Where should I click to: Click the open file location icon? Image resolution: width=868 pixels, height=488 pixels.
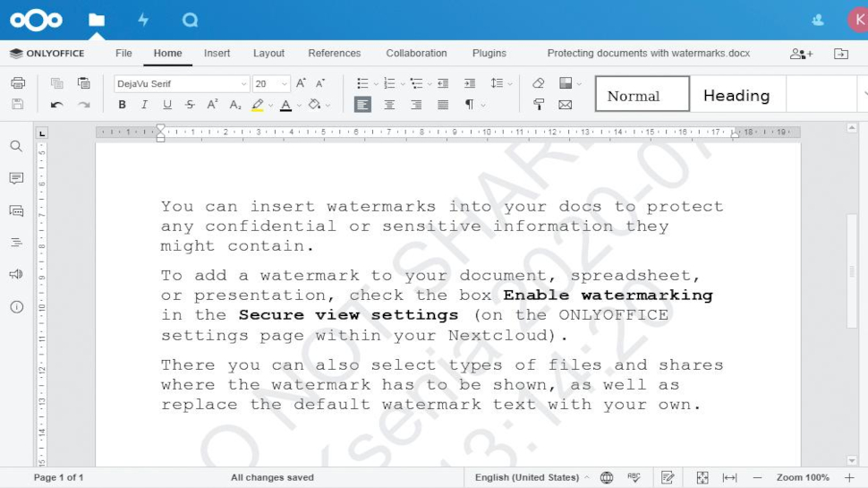(841, 54)
